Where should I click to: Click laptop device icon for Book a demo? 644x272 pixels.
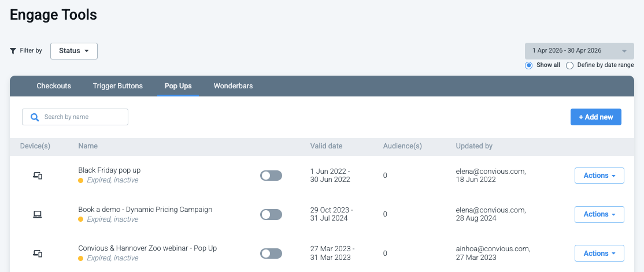point(38,214)
